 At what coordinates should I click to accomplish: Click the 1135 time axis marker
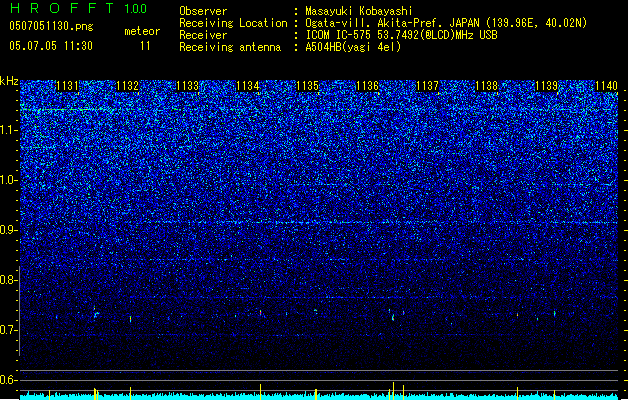click(307, 86)
